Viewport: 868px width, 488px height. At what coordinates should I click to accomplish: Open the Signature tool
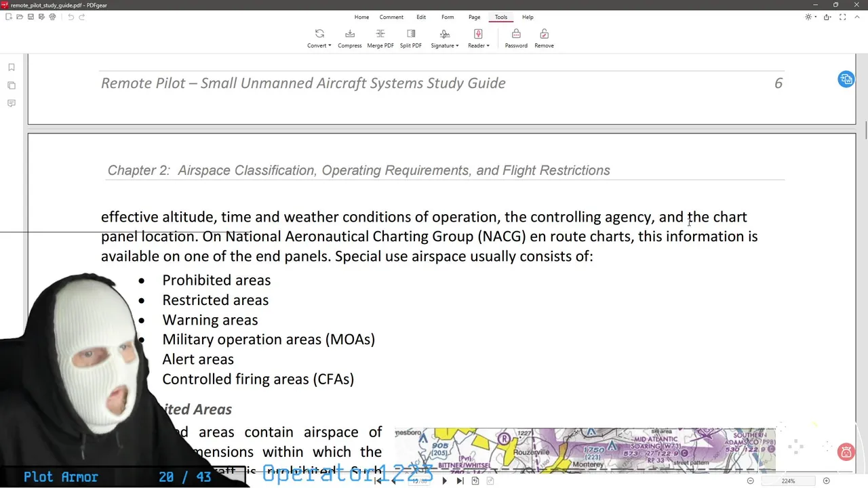click(x=444, y=39)
